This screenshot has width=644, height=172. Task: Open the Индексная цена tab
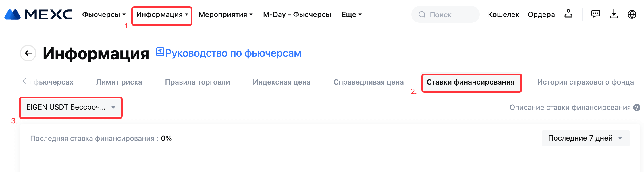click(x=281, y=82)
